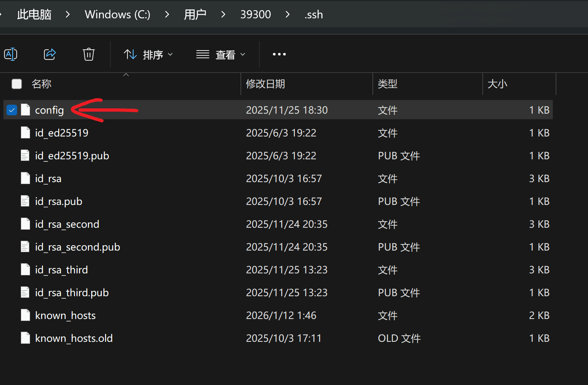Toggle the select-all checkbox in header
The width and height of the screenshot is (588, 385).
tap(17, 84)
